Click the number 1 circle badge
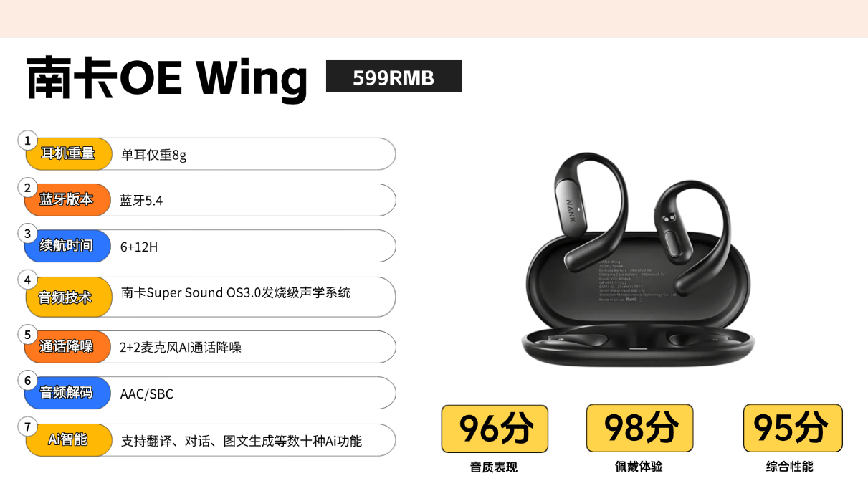Screen dimensions: 868x486 [28, 140]
